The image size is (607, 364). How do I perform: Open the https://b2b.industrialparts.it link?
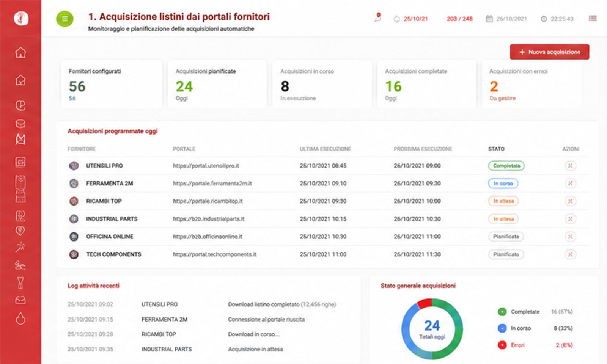[209, 219]
